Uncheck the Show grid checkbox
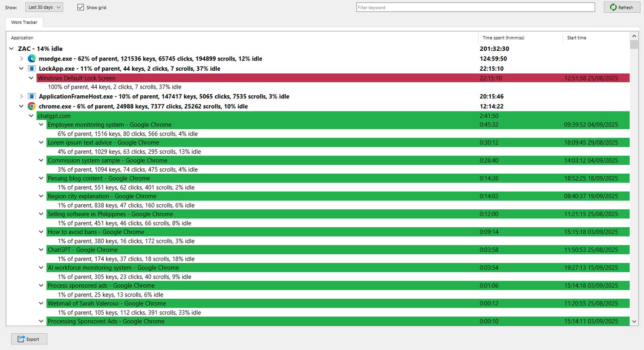 [x=80, y=7]
